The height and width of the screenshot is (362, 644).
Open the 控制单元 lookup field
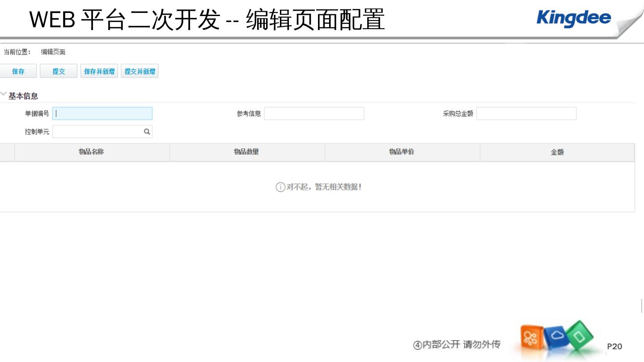pos(97,132)
